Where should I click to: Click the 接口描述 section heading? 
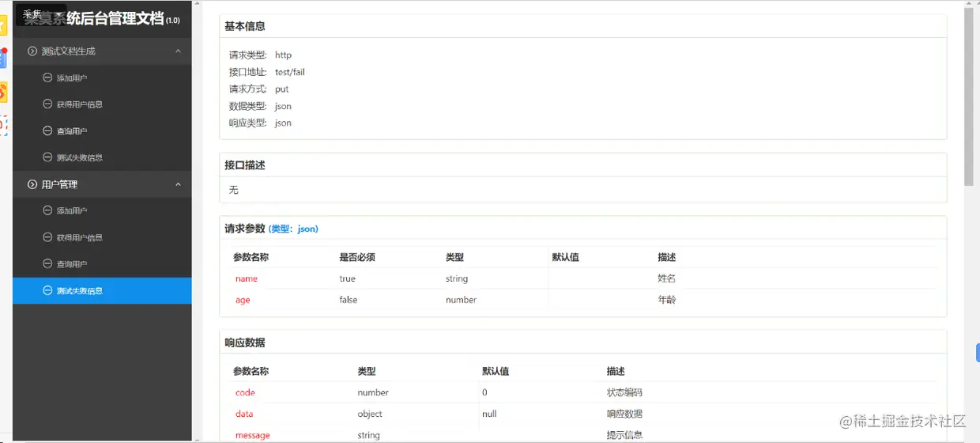pyautogui.click(x=245, y=165)
